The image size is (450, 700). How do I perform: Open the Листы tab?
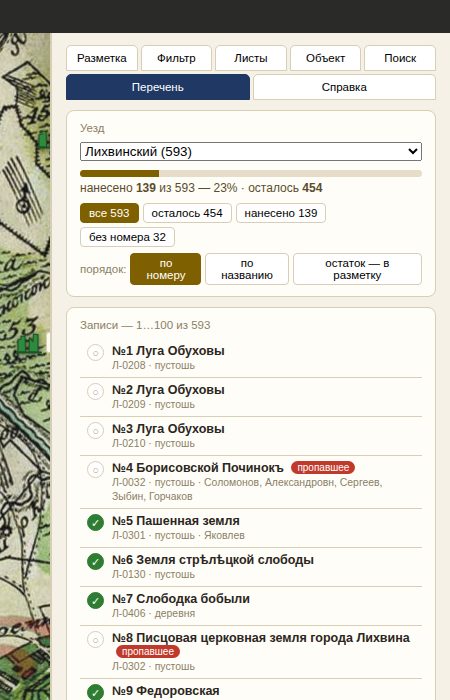251,58
